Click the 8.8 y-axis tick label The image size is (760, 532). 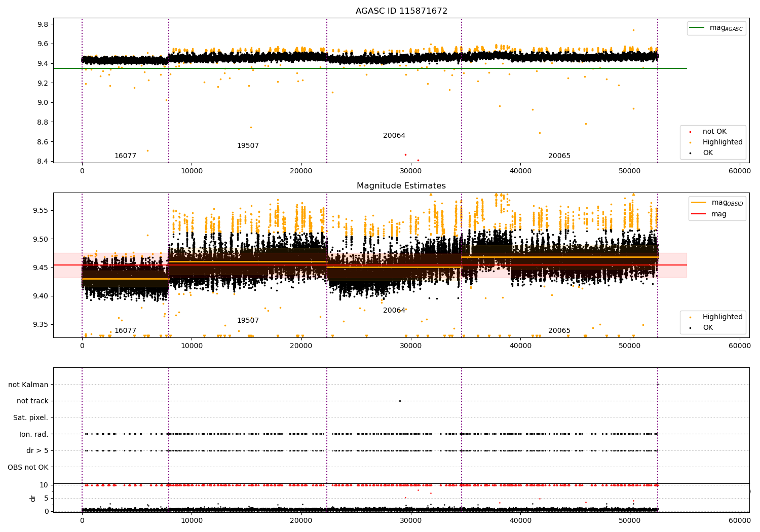coord(43,122)
